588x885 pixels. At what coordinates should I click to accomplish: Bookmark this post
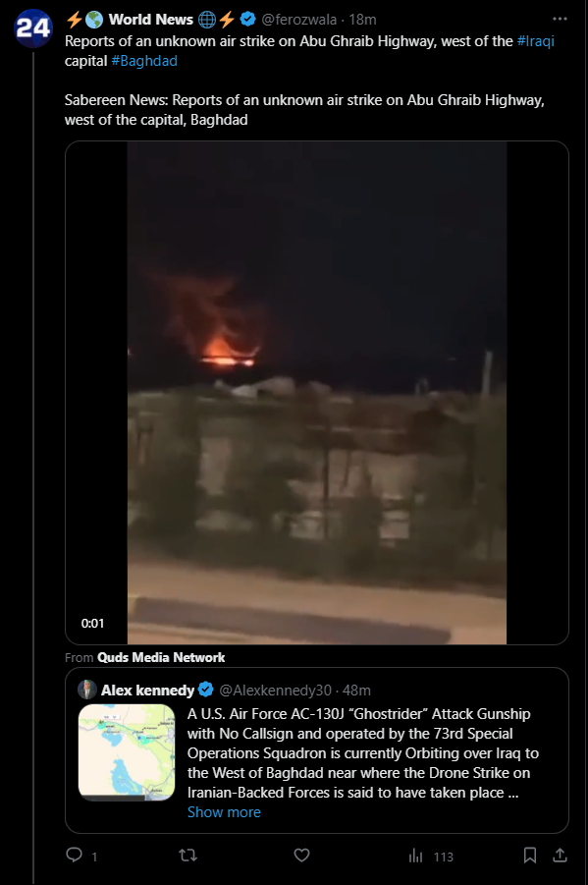[x=529, y=856]
